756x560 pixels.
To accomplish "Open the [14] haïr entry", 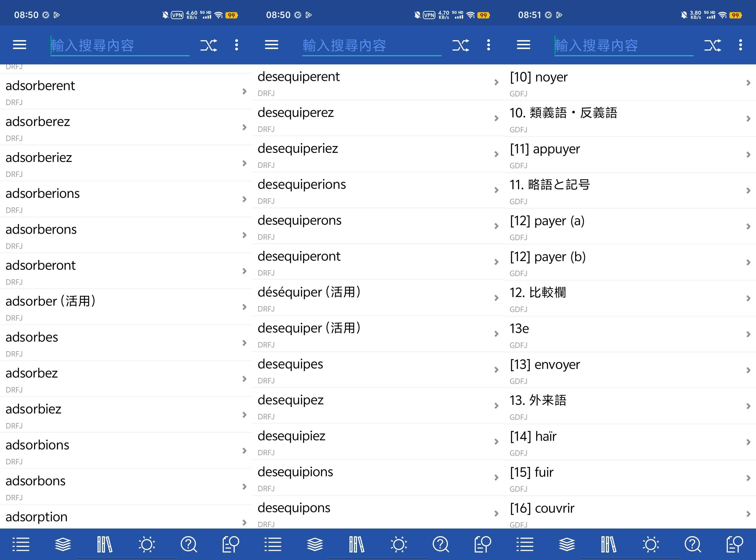I will [x=630, y=442].
